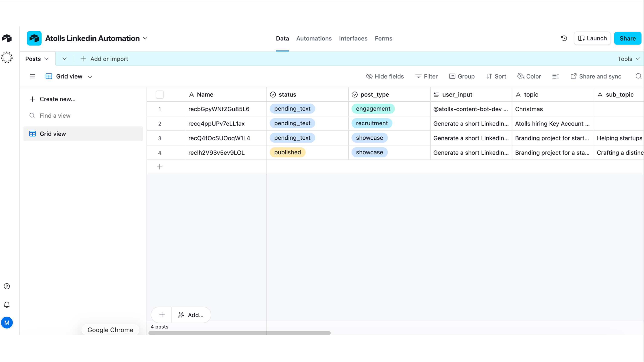Click the Share button

click(628, 38)
